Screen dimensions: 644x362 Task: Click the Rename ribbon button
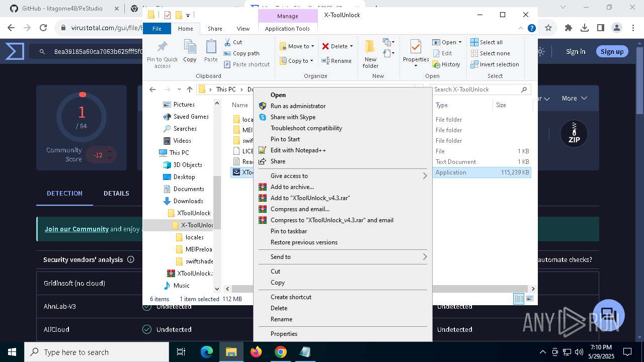337,61
